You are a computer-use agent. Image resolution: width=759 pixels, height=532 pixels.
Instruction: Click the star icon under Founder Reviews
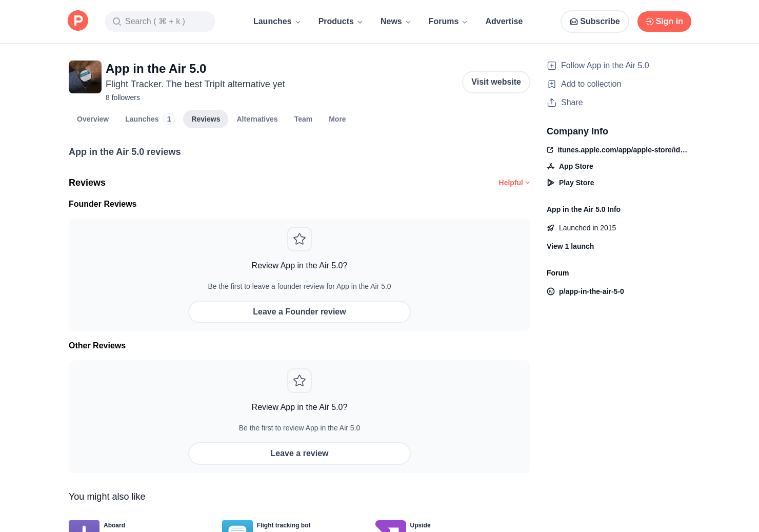[x=299, y=239]
